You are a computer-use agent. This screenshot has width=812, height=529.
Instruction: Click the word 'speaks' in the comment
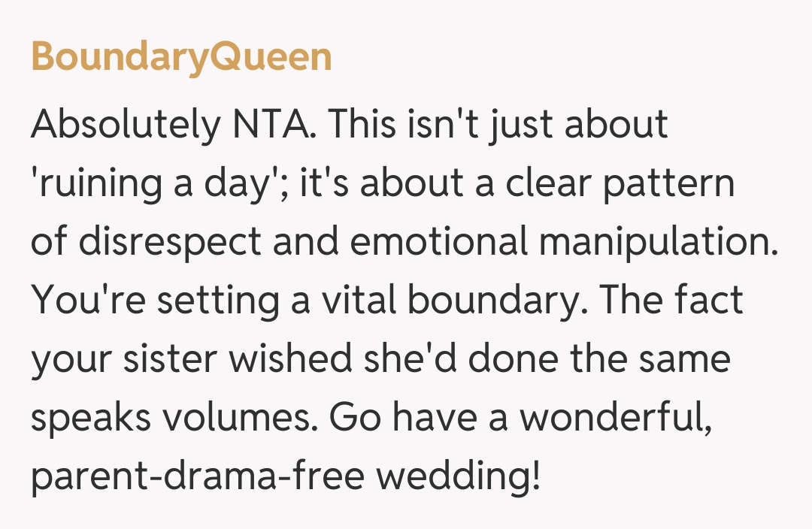pyautogui.click(x=92, y=418)
